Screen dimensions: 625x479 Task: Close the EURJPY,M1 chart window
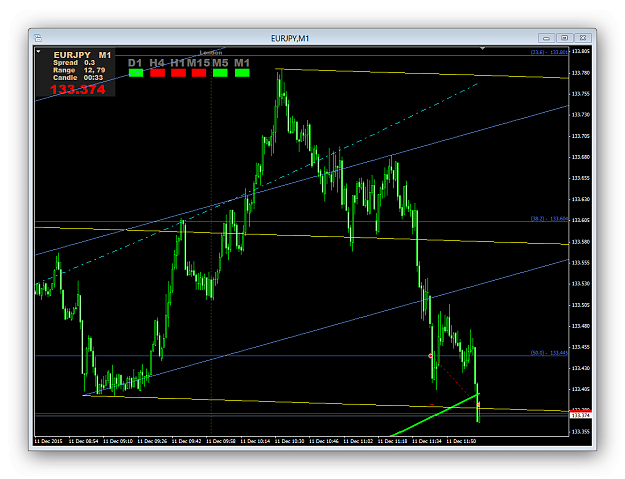point(583,38)
